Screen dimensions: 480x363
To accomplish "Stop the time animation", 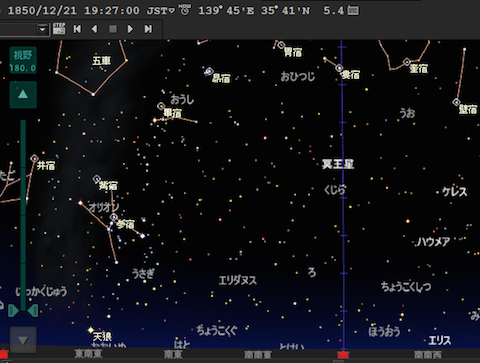I will pos(113,29).
